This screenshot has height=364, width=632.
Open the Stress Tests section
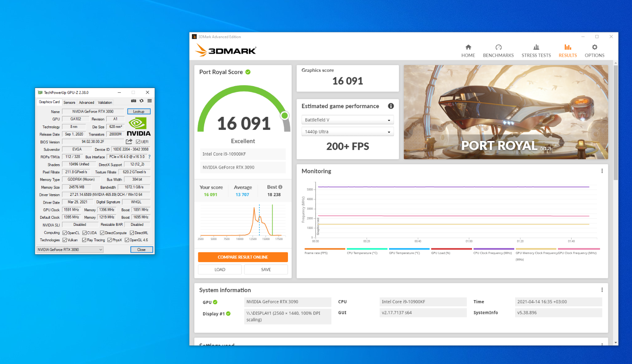coord(536,51)
